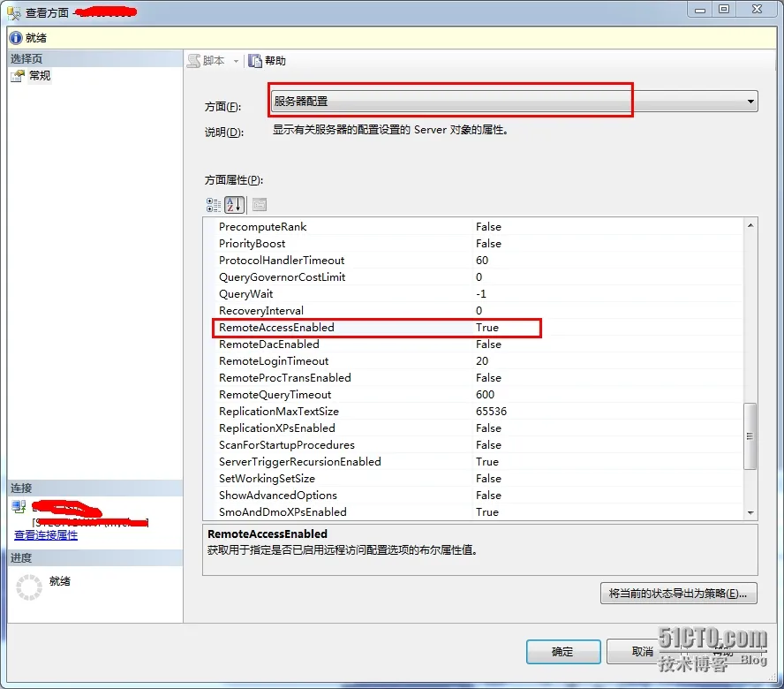Select the PrecomputeRank property
The height and width of the screenshot is (689, 784).
[262, 227]
